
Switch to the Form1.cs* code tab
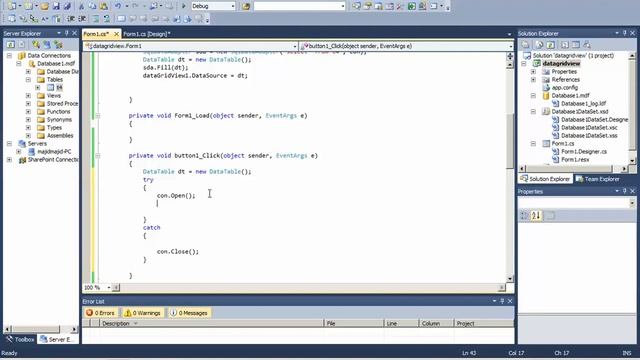coord(97,34)
